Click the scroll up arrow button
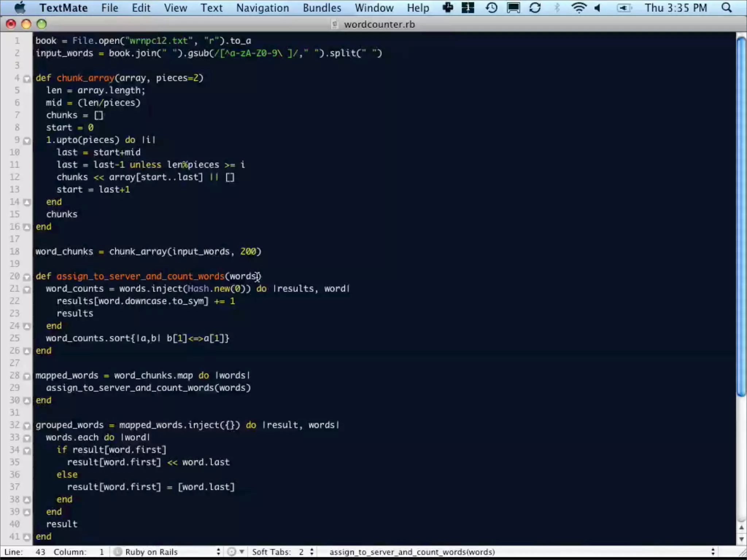Viewport: 747px width, 560px height. coord(741,527)
